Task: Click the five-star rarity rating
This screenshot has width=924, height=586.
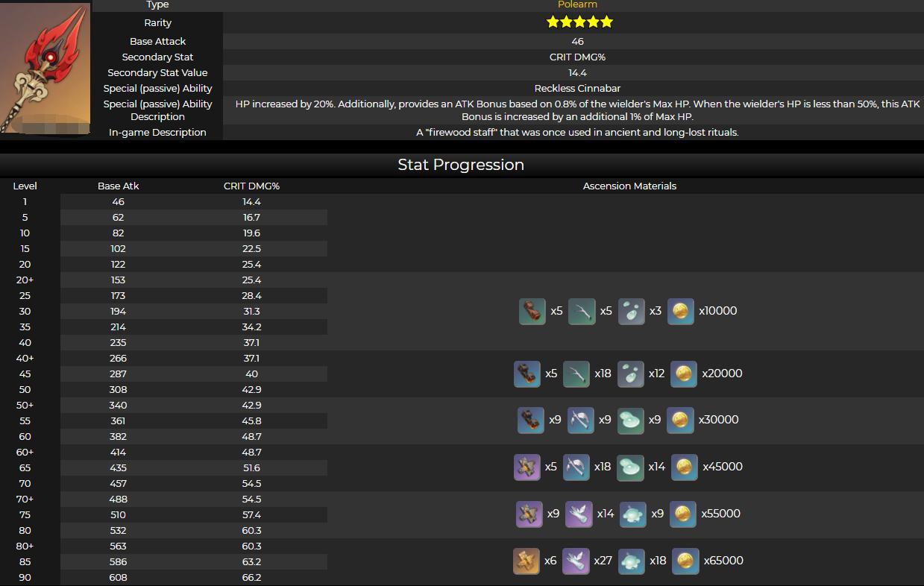Action: (x=579, y=22)
